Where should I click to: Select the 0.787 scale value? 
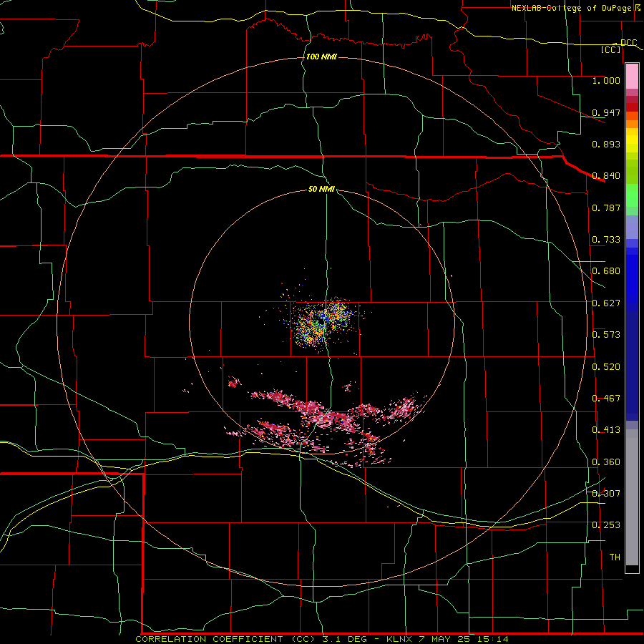606,208
